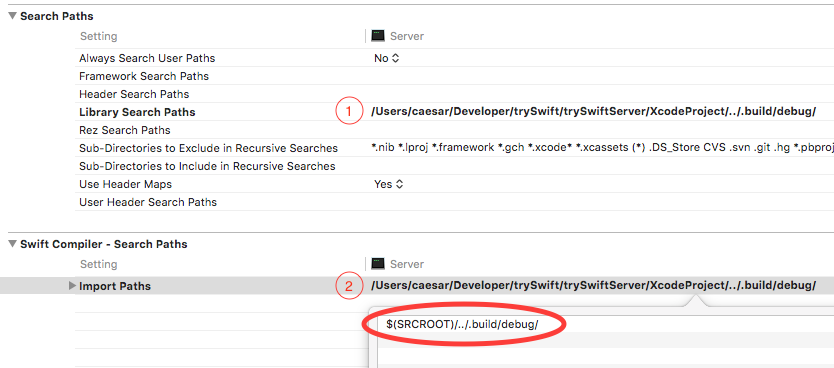
Task: Click the Search Paths section title
Action: [x=56, y=16]
